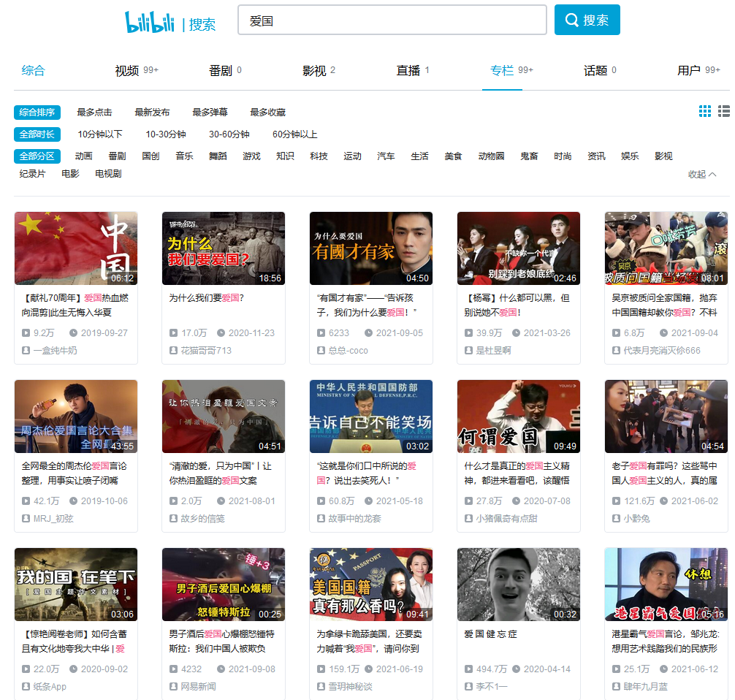The image size is (735, 700).
Task: Click uploader icon next to 网易新闻
Action: point(174,687)
